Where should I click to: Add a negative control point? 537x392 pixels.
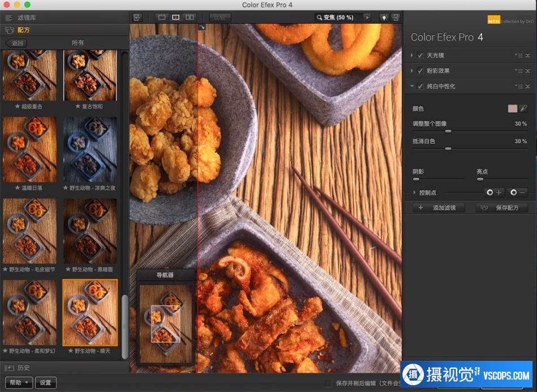(x=517, y=193)
